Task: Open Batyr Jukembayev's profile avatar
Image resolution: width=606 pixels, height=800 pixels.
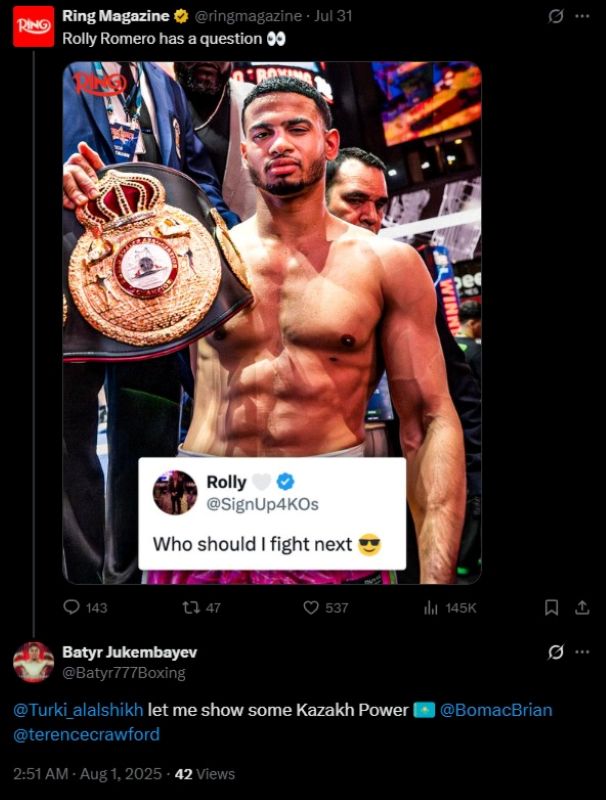Action: 34,662
